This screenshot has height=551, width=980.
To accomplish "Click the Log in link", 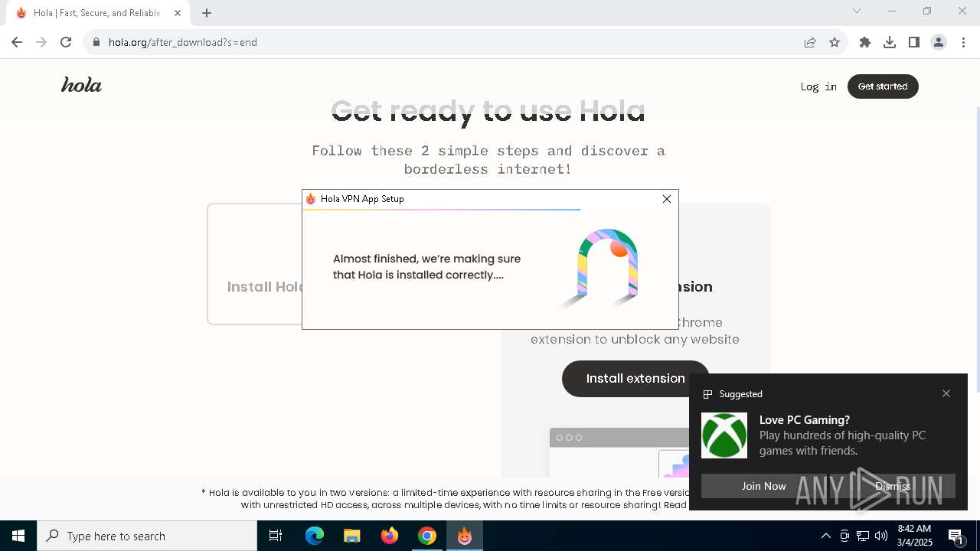I will pyautogui.click(x=818, y=86).
